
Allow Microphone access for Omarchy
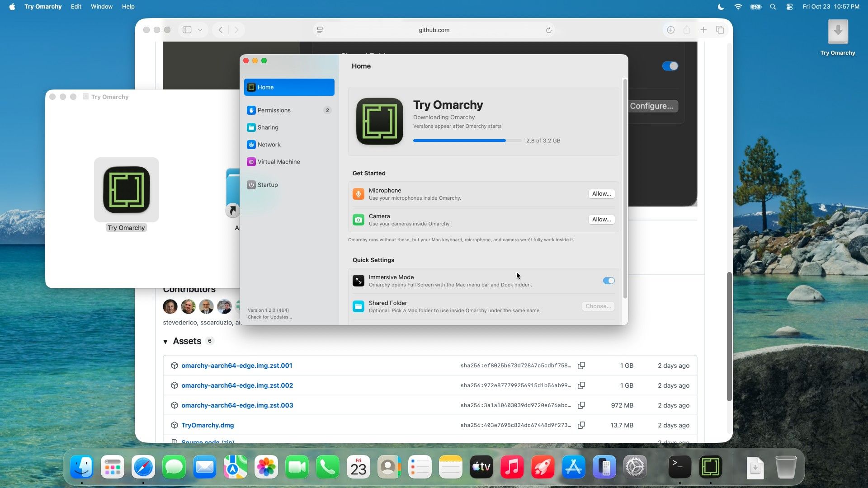[601, 194]
